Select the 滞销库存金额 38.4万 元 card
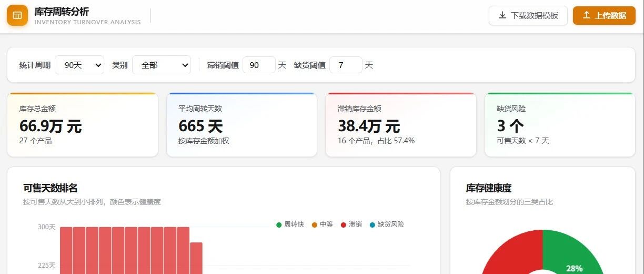Image resolution: width=644 pixels, height=274 pixels. click(x=401, y=125)
